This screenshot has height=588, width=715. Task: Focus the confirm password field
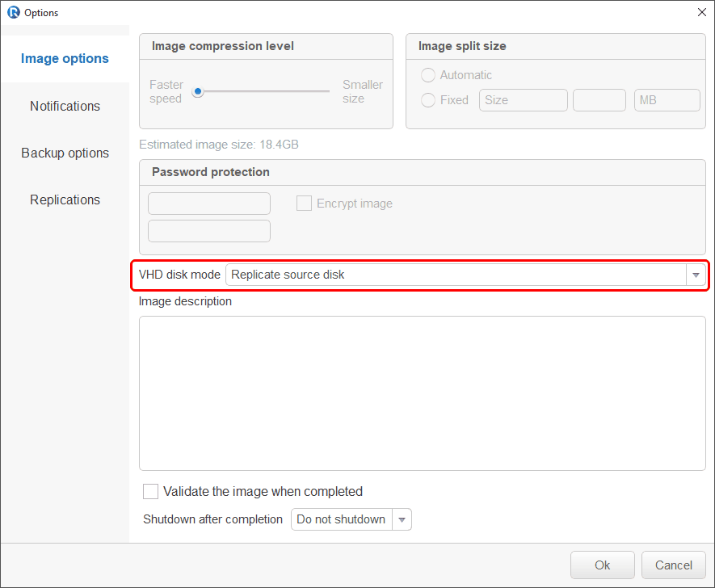coord(209,232)
